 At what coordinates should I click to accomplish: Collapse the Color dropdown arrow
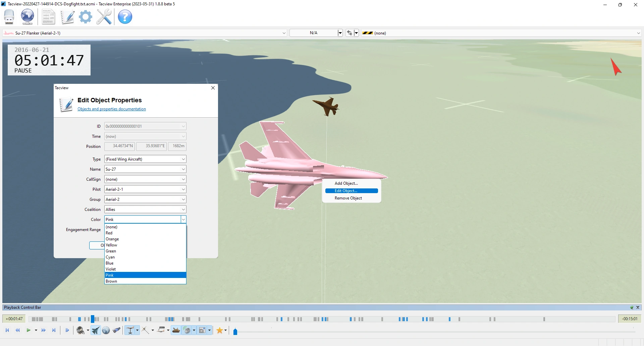[183, 220]
